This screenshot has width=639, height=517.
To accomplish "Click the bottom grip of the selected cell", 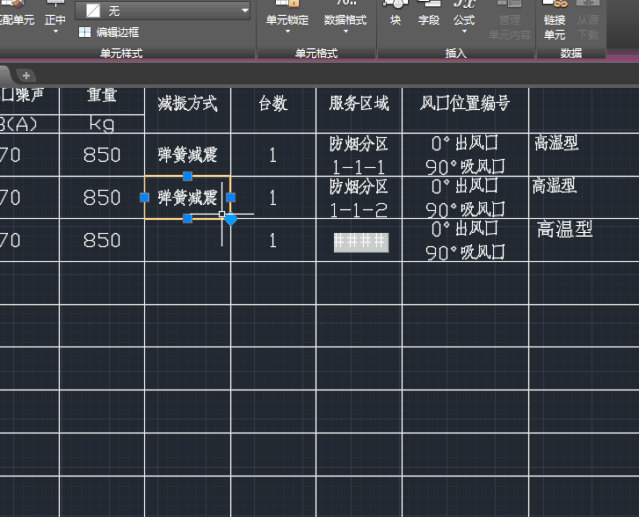I will point(187,219).
